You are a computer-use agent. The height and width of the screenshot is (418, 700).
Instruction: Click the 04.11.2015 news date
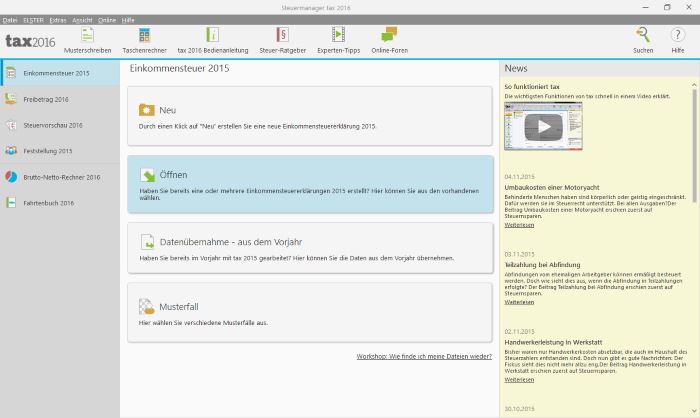(x=519, y=177)
